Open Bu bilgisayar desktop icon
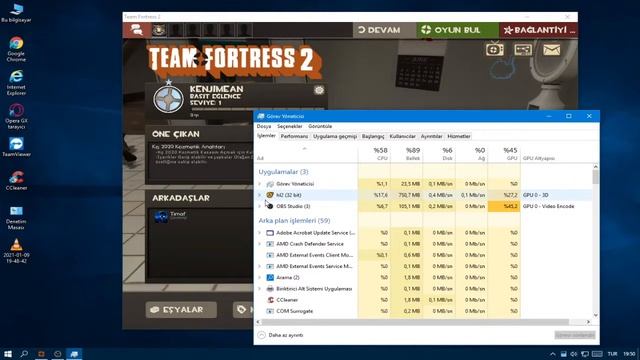640x360 pixels. (16, 13)
